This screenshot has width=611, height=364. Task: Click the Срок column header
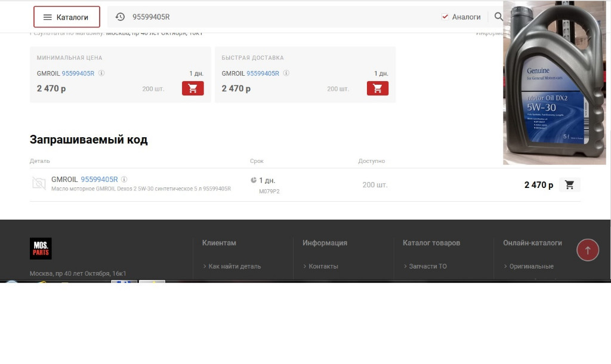257,161
